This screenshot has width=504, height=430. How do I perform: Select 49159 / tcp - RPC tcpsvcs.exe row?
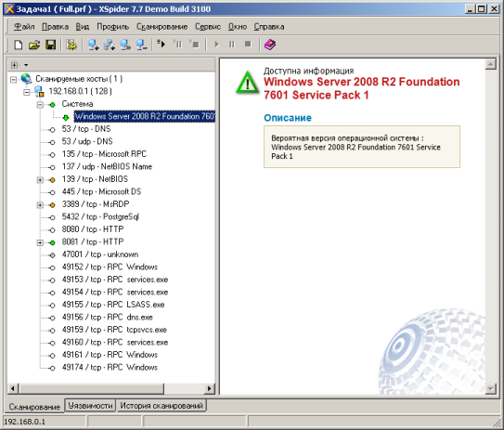(114, 330)
